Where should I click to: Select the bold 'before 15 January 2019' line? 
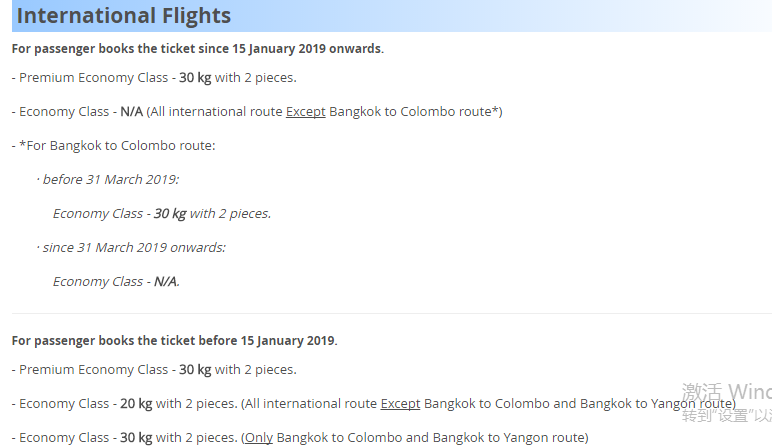click(174, 341)
